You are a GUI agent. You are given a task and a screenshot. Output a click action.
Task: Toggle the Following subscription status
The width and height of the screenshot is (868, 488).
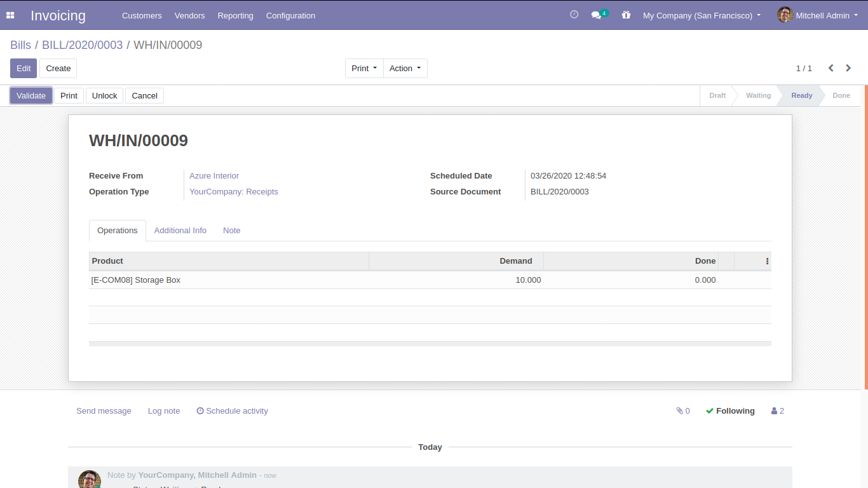pyautogui.click(x=730, y=411)
